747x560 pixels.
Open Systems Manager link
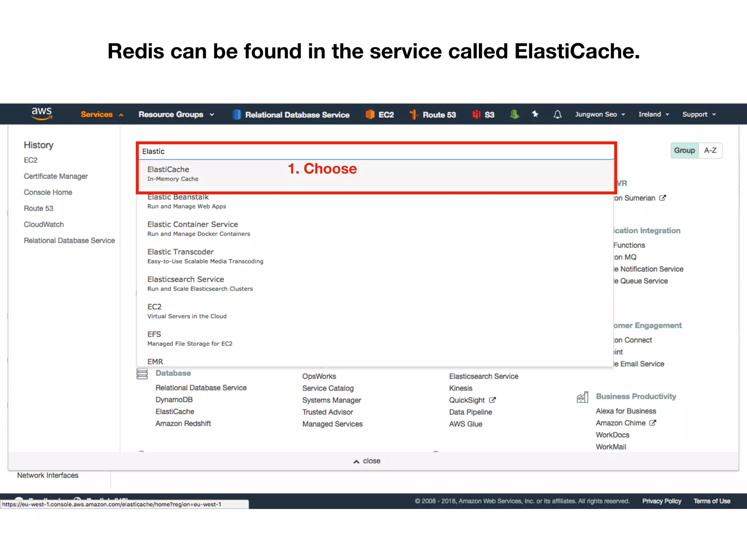(332, 400)
